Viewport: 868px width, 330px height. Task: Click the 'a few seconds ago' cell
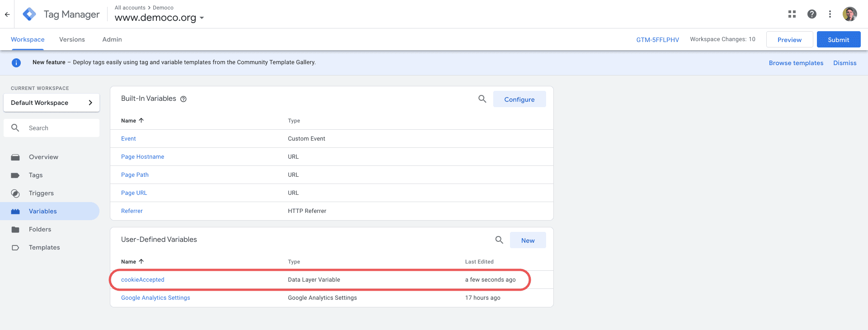coord(490,280)
